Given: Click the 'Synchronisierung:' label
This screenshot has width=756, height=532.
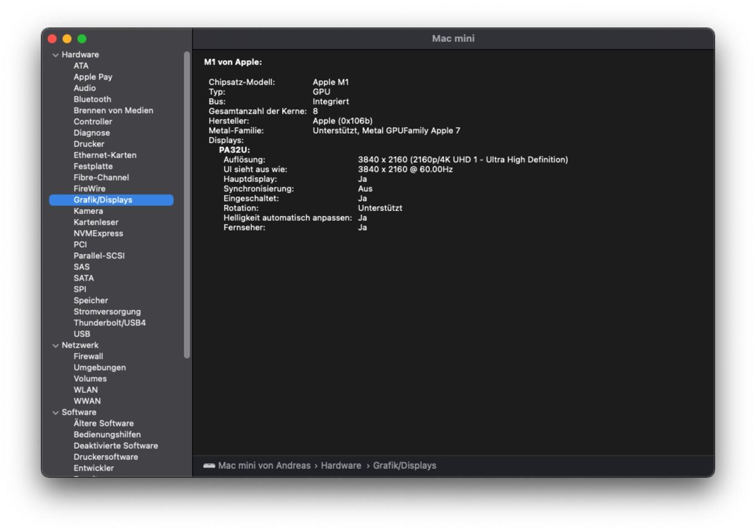Looking at the screenshot, I should [258, 189].
